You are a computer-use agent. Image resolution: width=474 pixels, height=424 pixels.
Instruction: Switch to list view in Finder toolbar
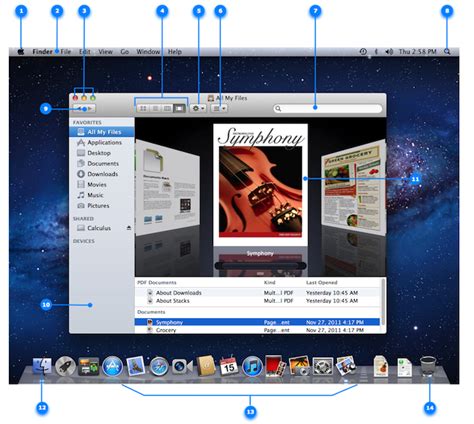pos(155,109)
